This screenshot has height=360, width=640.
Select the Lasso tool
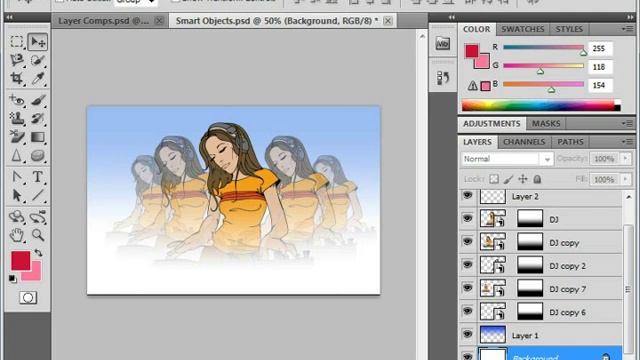click(x=17, y=60)
